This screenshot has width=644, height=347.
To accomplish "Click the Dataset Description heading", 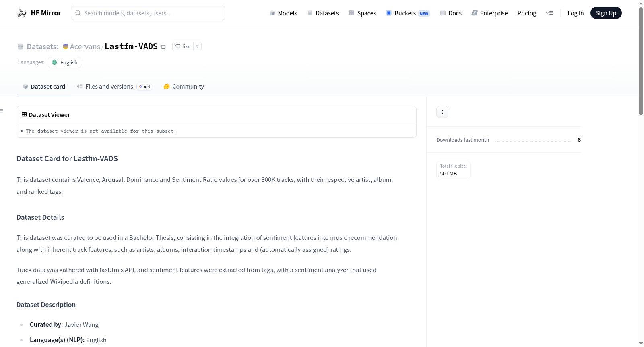I will tap(46, 305).
